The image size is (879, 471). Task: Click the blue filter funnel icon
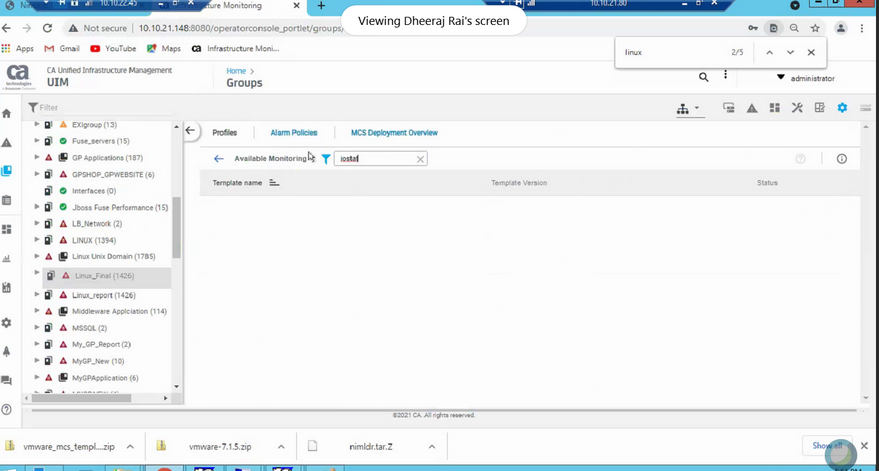[x=326, y=159]
